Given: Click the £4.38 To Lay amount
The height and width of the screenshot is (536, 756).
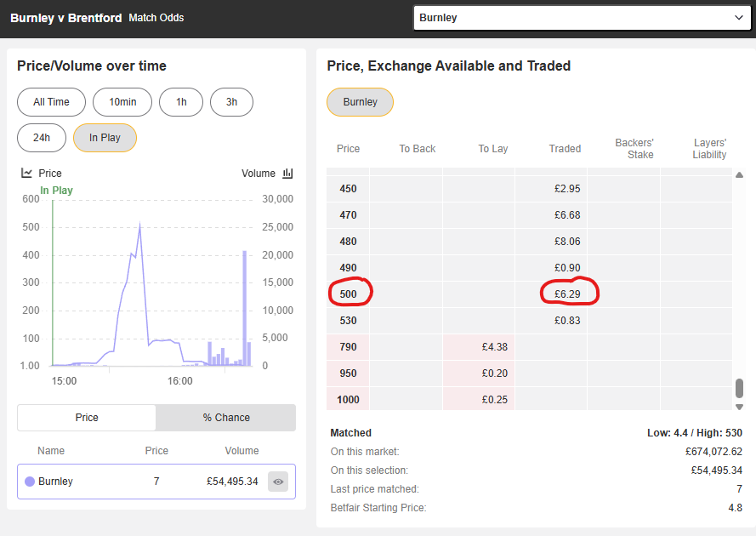Looking at the screenshot, I should (495, 347).
